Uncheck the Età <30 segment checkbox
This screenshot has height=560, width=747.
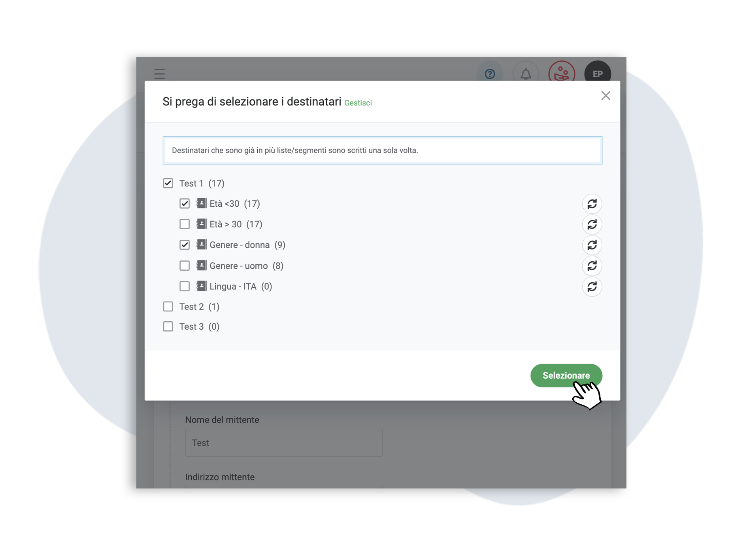tap(185, 204)
